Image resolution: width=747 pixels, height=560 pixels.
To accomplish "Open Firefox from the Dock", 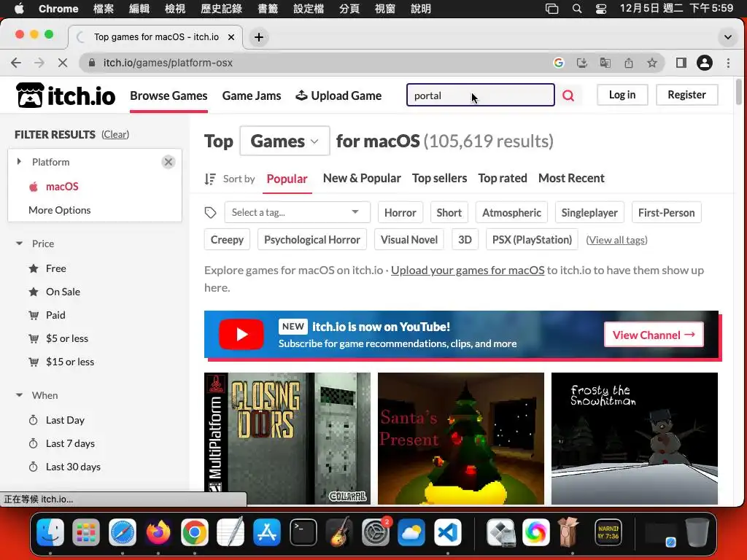I will tap(158, 532).
